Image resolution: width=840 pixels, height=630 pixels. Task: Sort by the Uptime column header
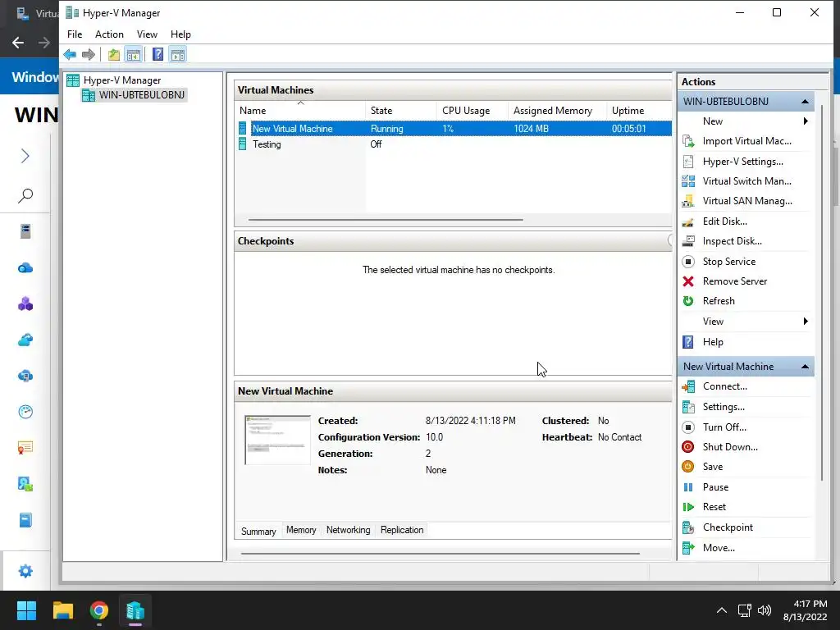pyautogui.click(x=640, y=111)
